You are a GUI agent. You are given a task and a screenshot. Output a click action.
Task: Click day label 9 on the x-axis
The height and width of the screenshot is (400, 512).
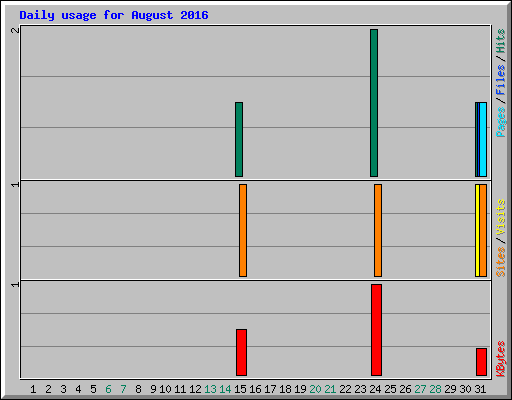coord(153,389)
